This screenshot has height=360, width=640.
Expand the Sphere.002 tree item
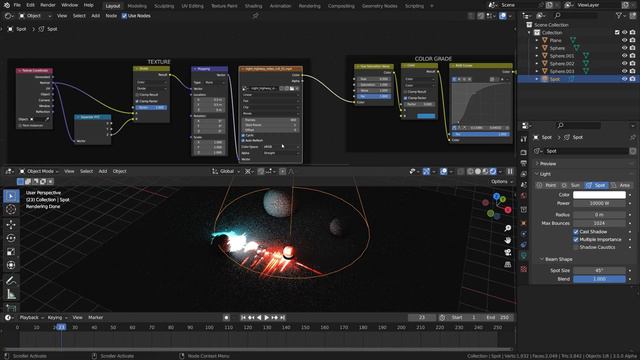[537, 64]
